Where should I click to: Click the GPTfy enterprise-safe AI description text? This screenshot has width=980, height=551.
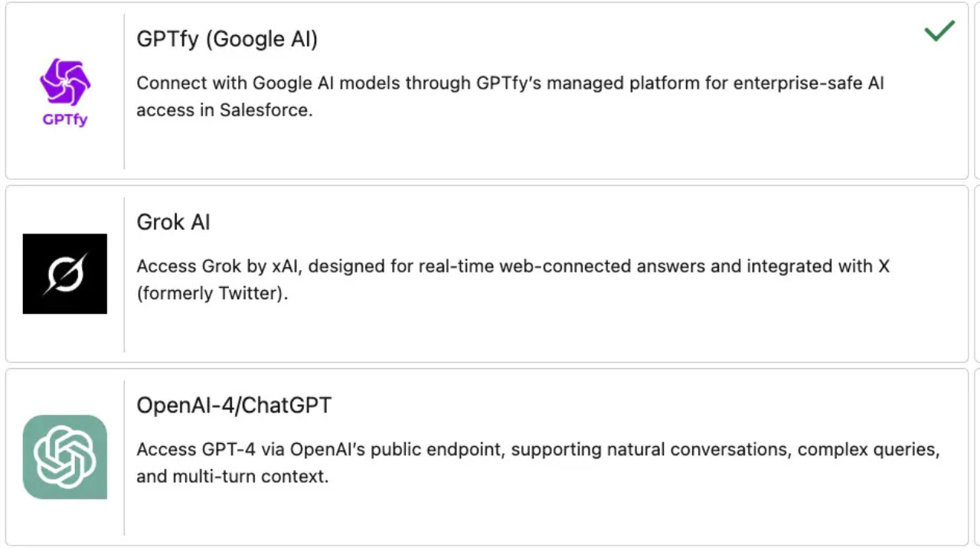tap(510, 96)
